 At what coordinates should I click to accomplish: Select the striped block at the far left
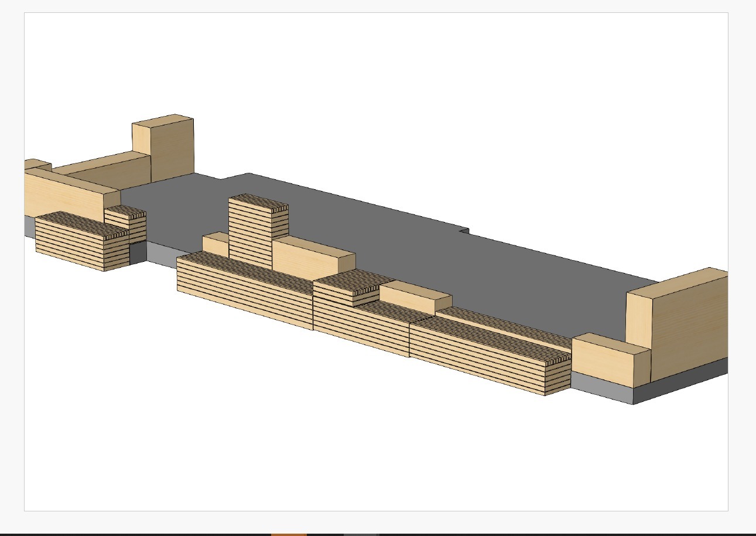[81, 241]
